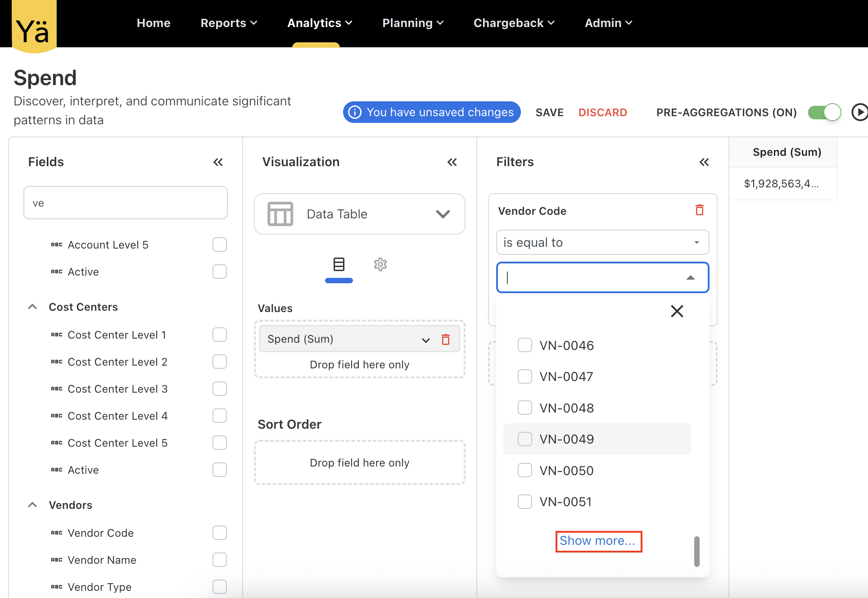The height and width of the screenshot is (598, 868).
Task: Tick the Vendor Name field checkbox
Action: (220, 560)
